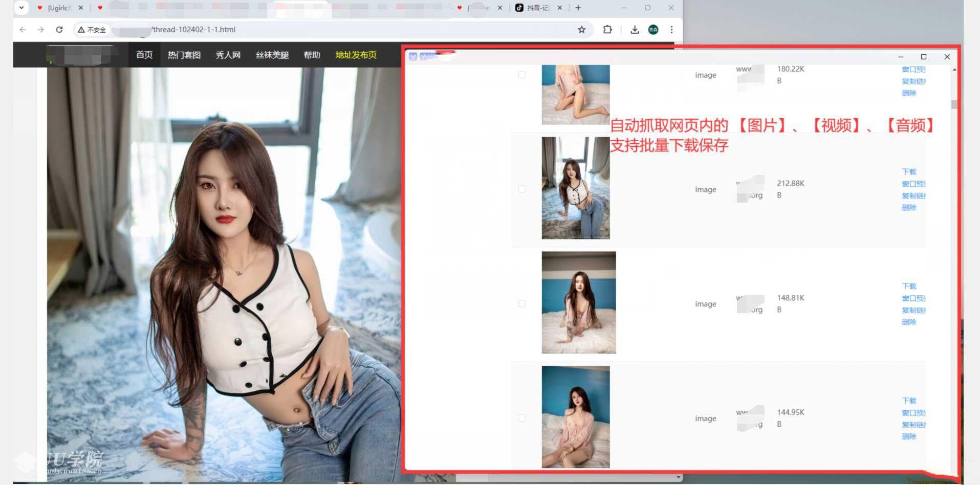Open Chrome three-dot menu
The image size is (980, 485).
[671, 30]
